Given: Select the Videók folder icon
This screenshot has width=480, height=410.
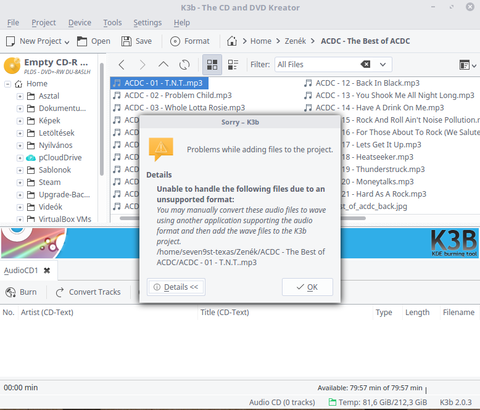Looking at the screenshot, I should [31, 207].
